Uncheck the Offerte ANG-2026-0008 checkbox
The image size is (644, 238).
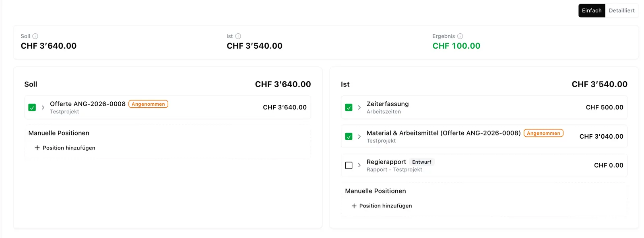(x=32, y=107)
